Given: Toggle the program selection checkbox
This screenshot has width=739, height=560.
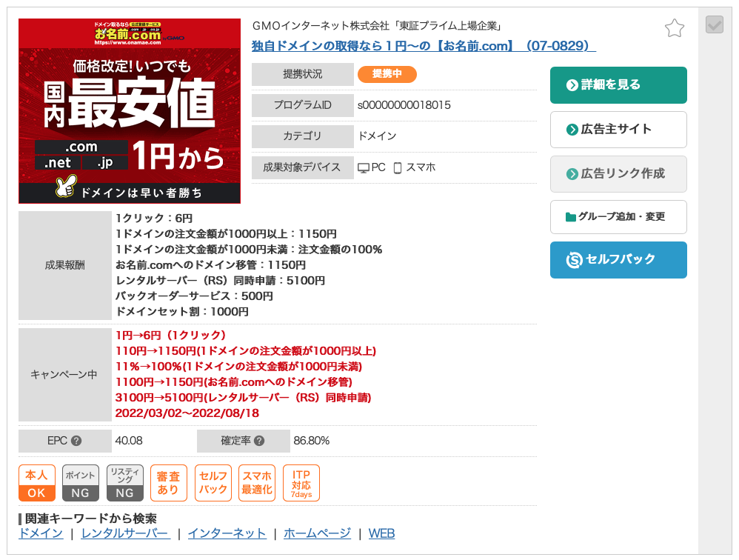Looking at the screenshot, I should [x=715, y=24].
